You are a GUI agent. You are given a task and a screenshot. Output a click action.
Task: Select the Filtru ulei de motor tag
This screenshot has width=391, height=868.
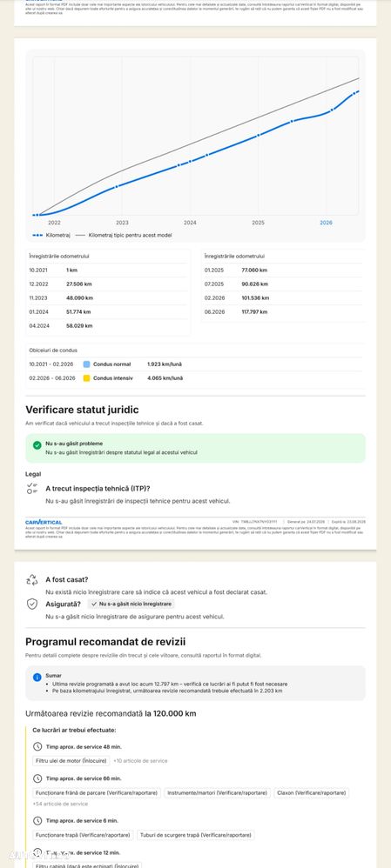(x=71, y=761)
